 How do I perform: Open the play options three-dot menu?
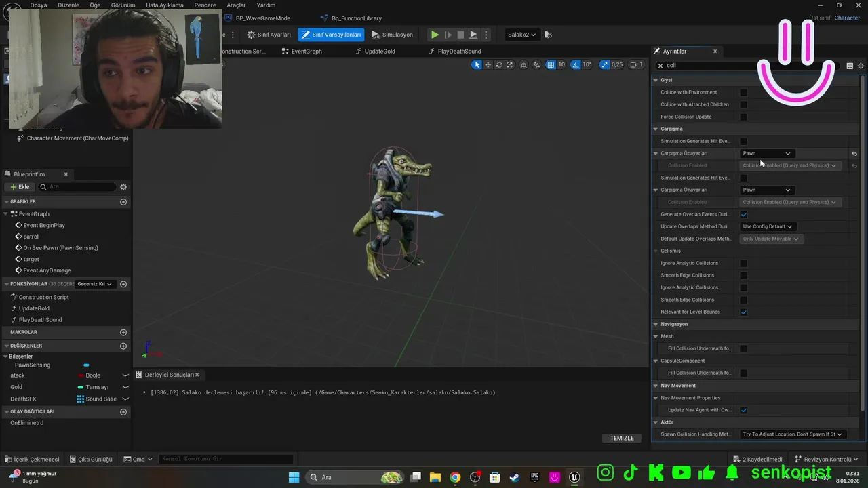(486, 35)
